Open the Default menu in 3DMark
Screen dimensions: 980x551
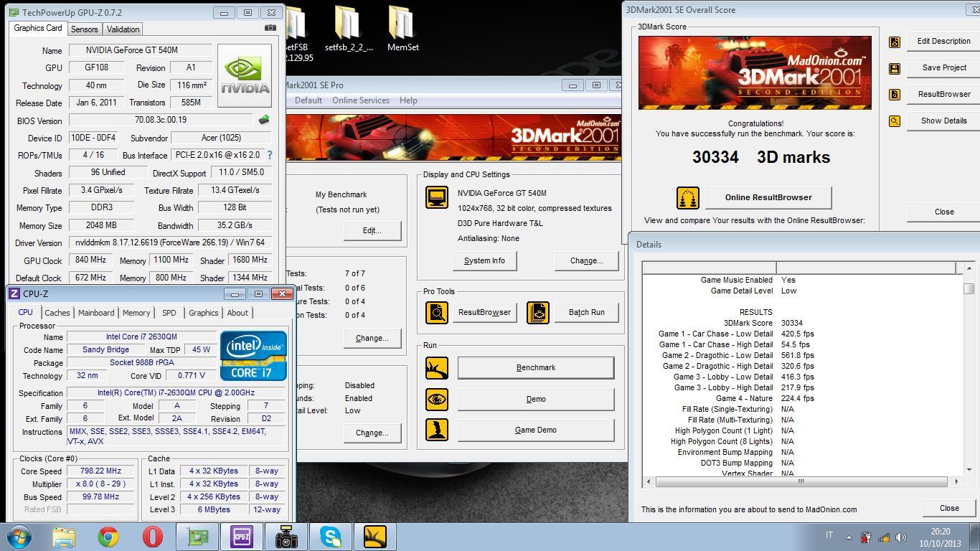point(308,100)
